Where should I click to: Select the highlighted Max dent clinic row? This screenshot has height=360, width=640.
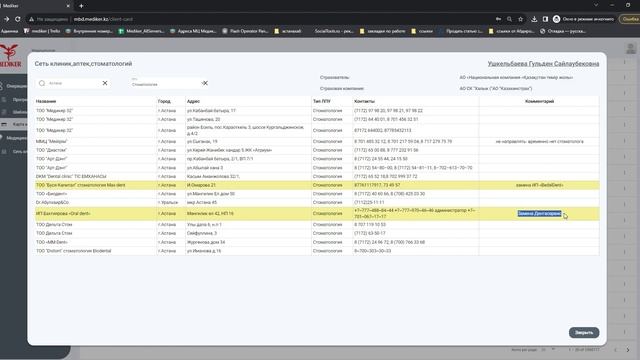point(317,185)
